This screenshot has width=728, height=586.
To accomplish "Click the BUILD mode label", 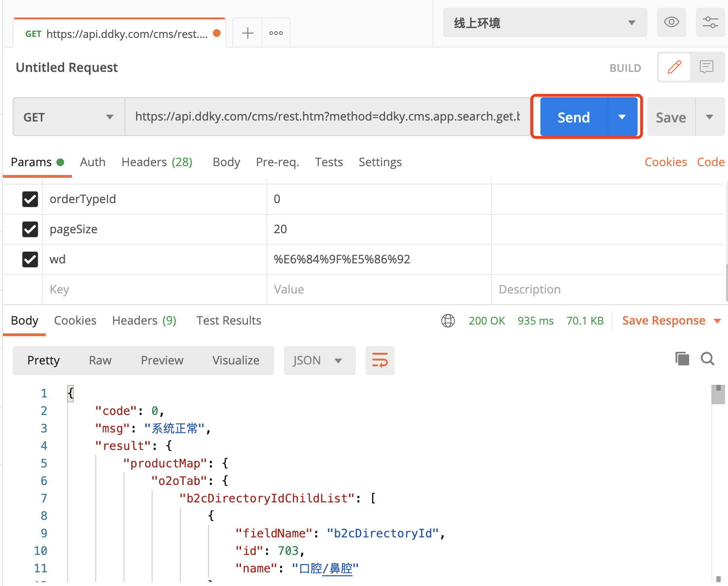I will (625, 68).
